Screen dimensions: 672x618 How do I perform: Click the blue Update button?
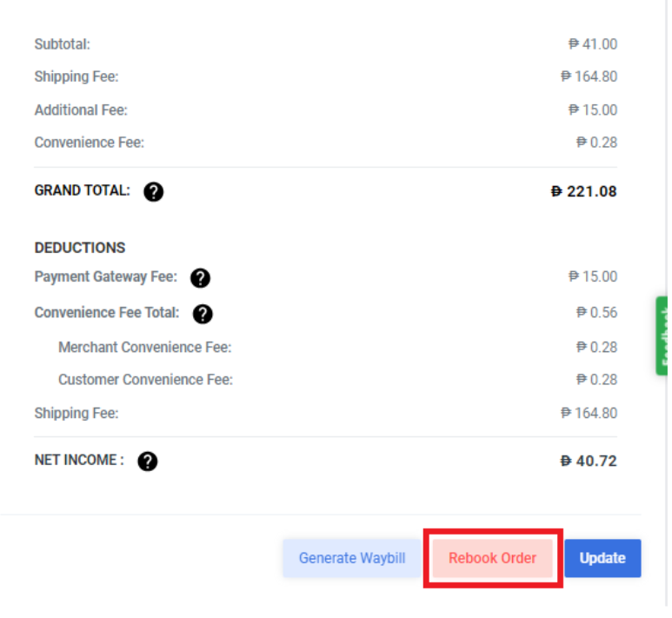click(602, 558)
